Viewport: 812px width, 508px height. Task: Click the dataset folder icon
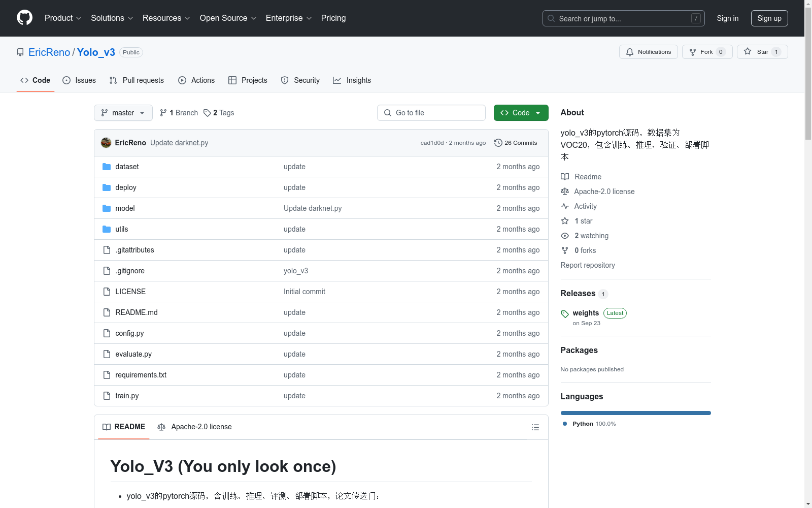coord(107,167)
